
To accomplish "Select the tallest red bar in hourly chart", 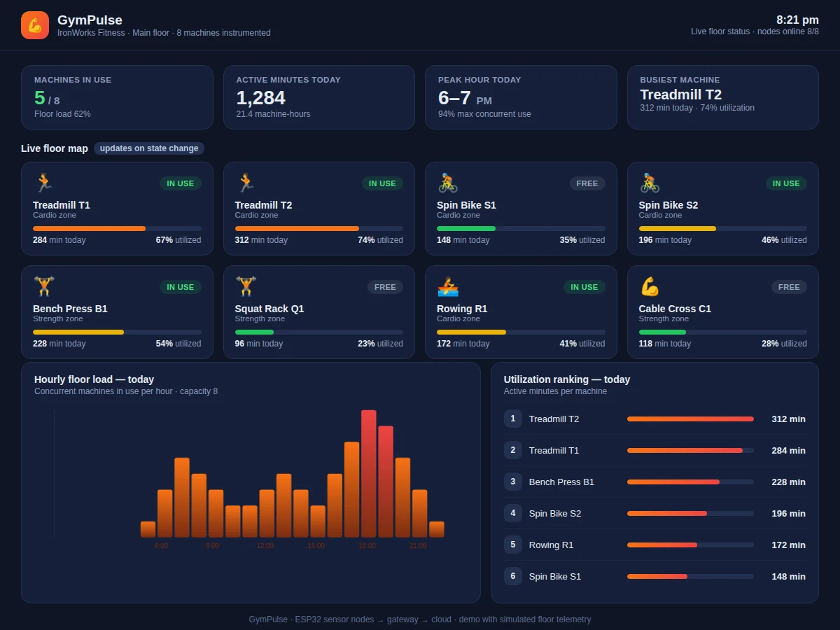I will [x=369, y=474].
